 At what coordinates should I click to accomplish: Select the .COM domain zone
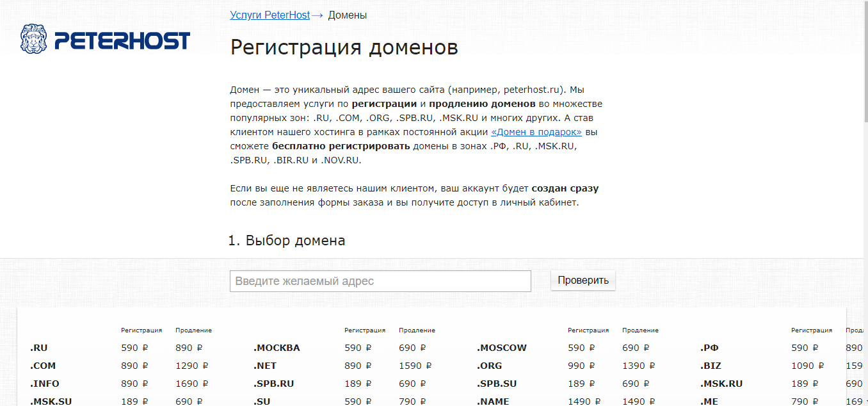43,366
